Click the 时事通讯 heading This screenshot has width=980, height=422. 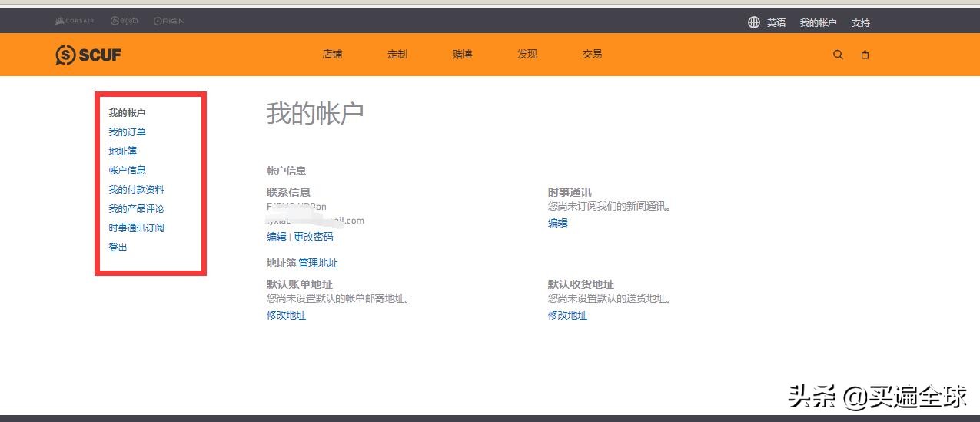[x=570, y=192]
